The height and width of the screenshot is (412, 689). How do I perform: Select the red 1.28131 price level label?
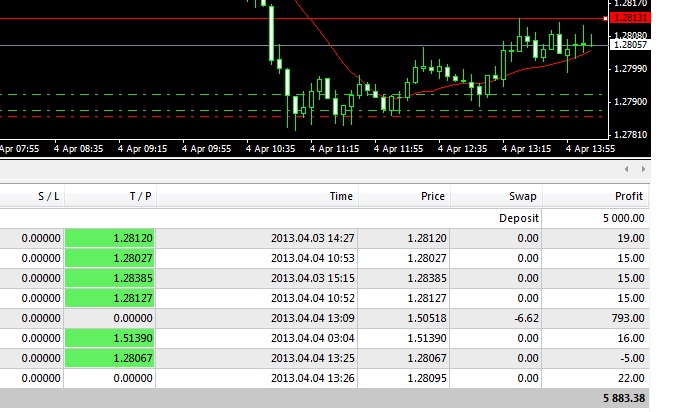[630, 18]
